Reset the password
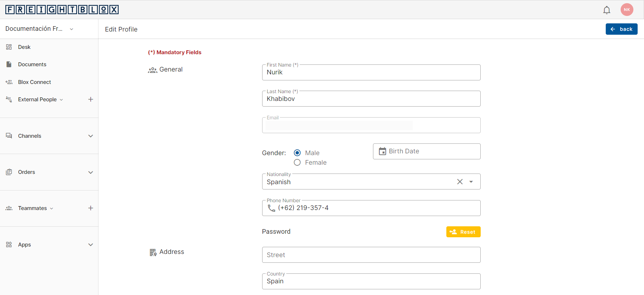 click(463, 232)
